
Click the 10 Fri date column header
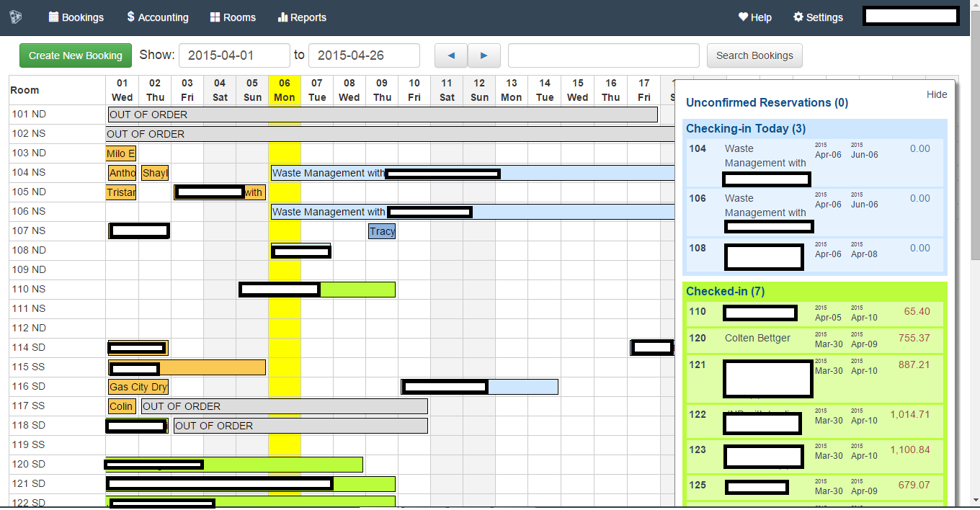coord(414,90)
